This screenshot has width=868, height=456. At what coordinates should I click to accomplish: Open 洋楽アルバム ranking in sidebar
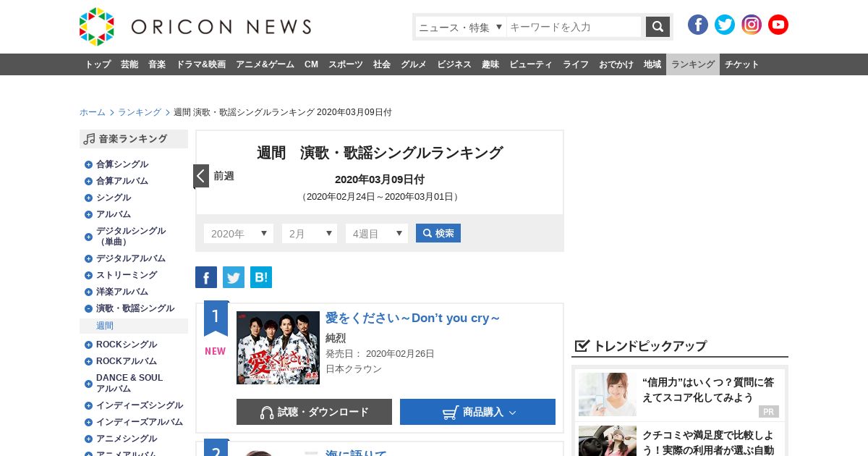point(122,292)
